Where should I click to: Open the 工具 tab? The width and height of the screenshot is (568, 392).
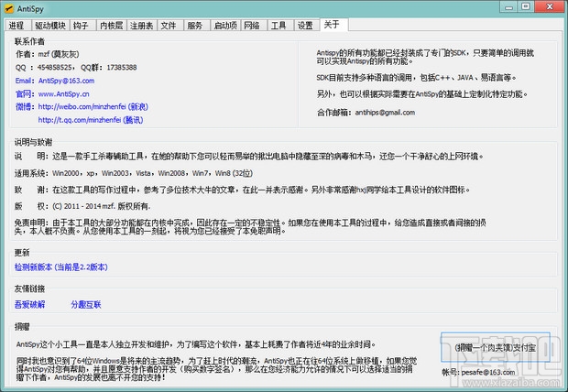pyautogui.click(x=280, y=26)
